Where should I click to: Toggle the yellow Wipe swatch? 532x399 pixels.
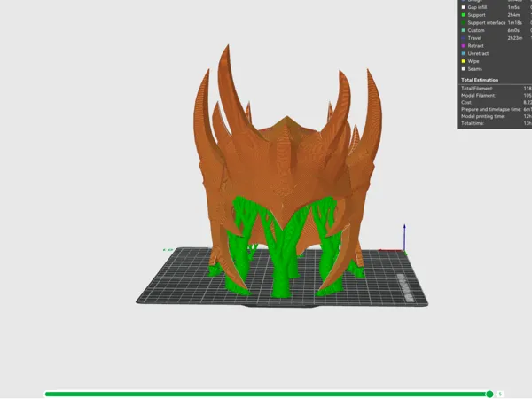pos(463,61)
